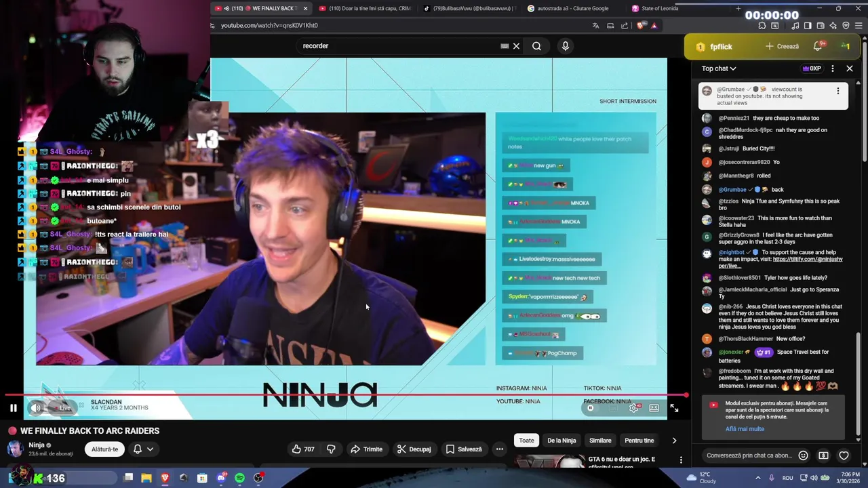This screenshot has width=868, height=488.
Task: Close the WE FINALLY BACK tab
Action: tap(306, 9)
